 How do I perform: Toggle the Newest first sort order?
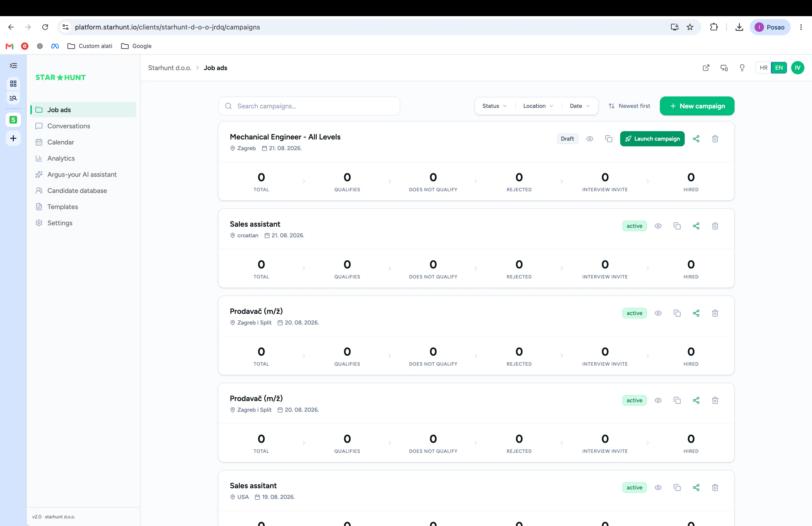[629, 106]
